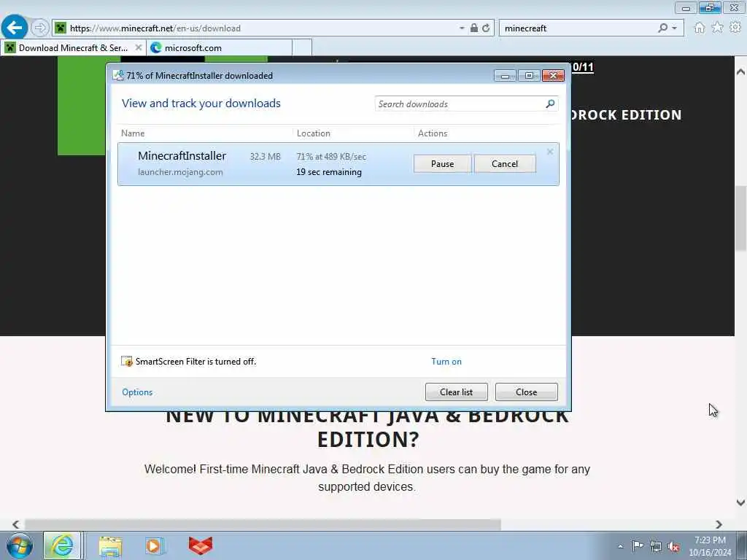The height and width of the screenshot is (560, 747).
Task: Pause the MinecraftInstaller download
Action: coord(442,164)
